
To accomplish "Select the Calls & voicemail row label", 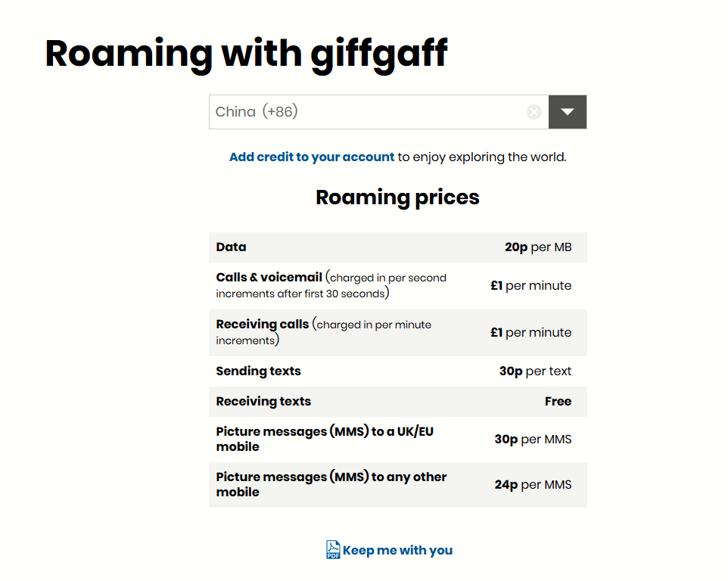I will coord(269,278).
